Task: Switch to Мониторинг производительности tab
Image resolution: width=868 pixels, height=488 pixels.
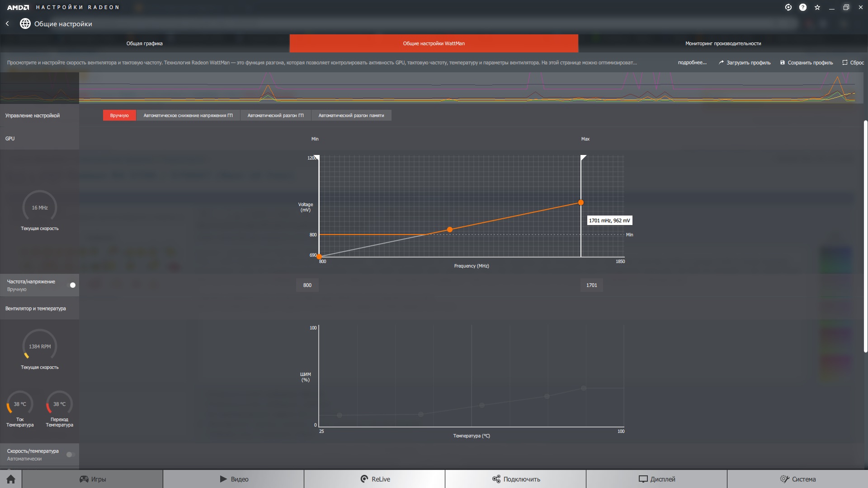Action: point(723,43)
